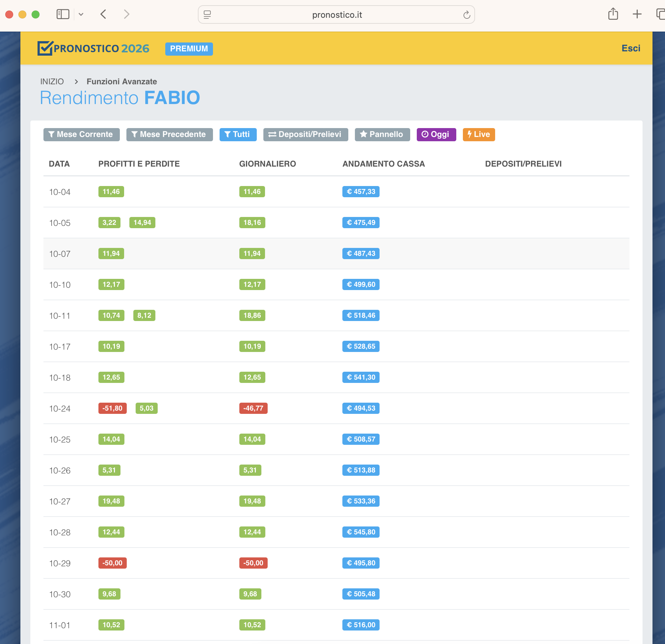Filter by Mese Precedente

pos(169,134)
